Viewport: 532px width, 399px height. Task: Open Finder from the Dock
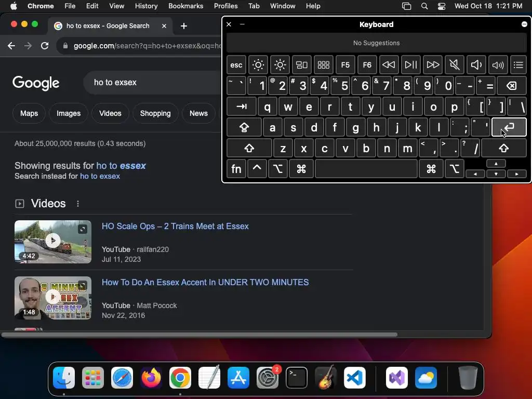coord(64,378)
